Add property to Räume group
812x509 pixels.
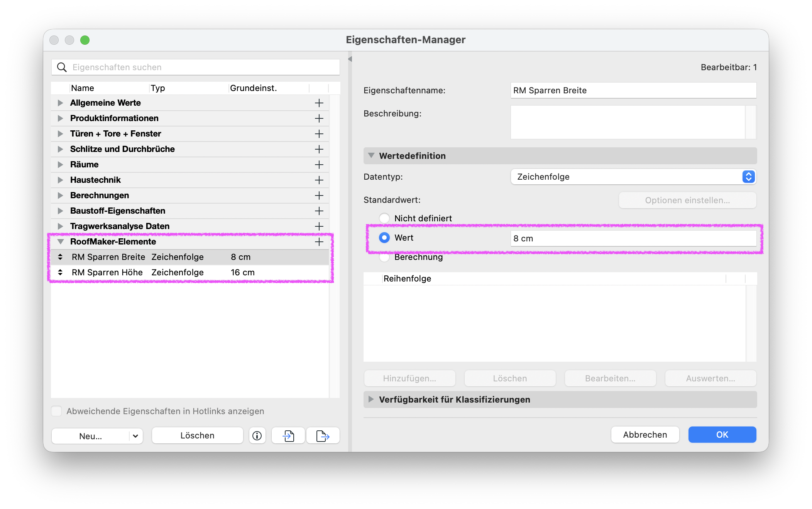[319, 165]
